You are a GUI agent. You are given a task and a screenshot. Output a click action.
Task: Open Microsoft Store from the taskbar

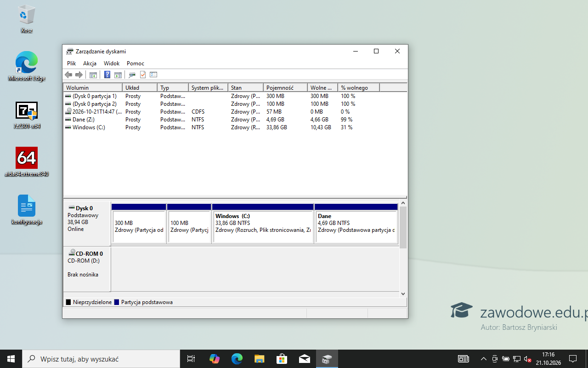(x=282, y=359)
